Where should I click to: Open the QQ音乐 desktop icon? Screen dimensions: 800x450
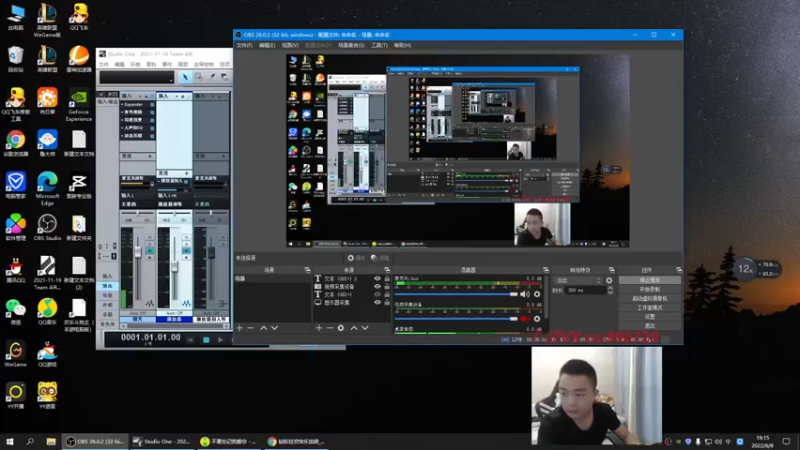(47, 312)
